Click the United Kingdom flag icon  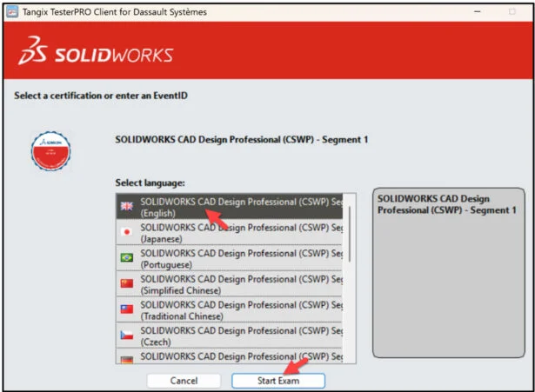(126, 207)
